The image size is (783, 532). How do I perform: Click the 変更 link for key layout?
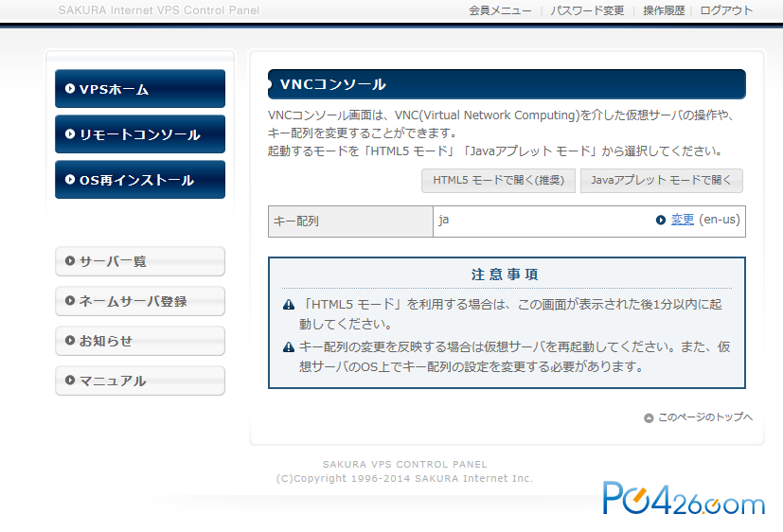pyautogui.click(x=682, y=220)
